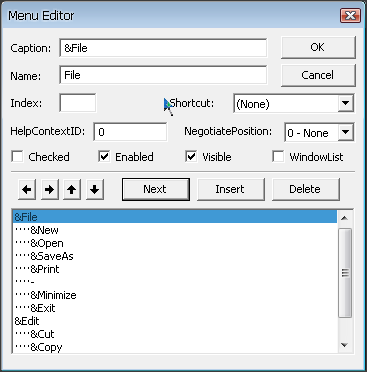The image size is (367, 372).
Task: Click the empty Index field
Action: pyautogui.click(x=78, y=103)
